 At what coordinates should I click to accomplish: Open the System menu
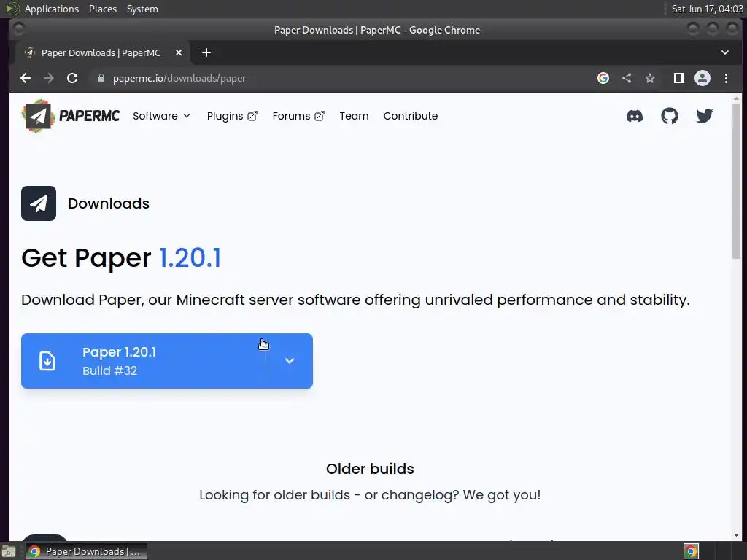click(x=142, y=9)
